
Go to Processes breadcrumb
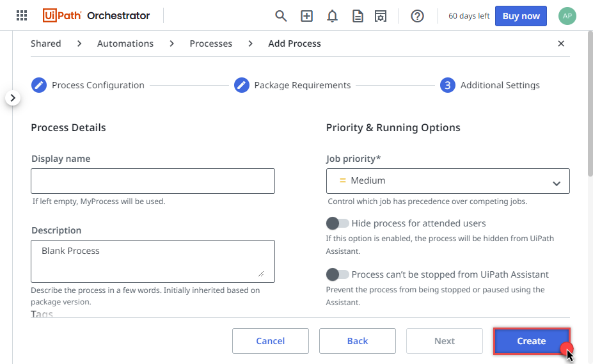pyautogui.click(x=210, y=44)
